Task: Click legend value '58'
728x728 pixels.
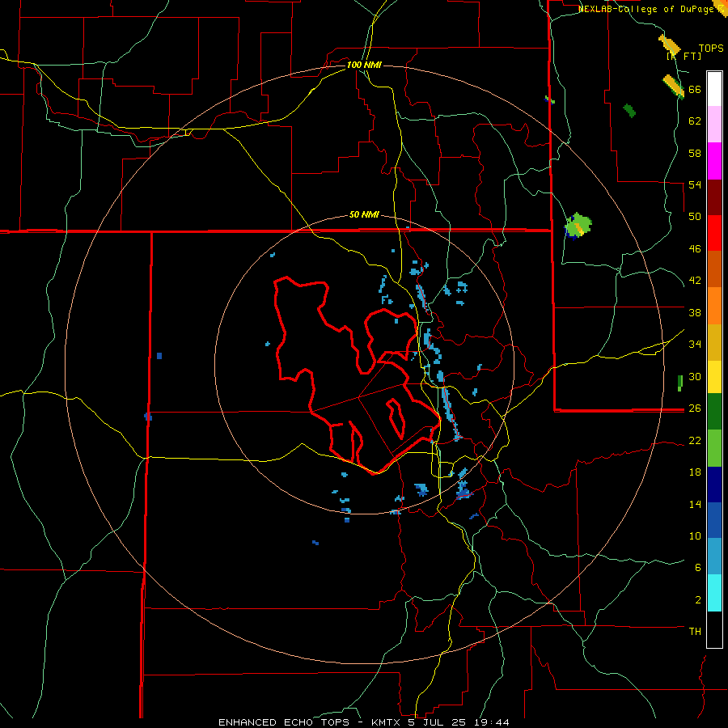Action: (695, 153)
